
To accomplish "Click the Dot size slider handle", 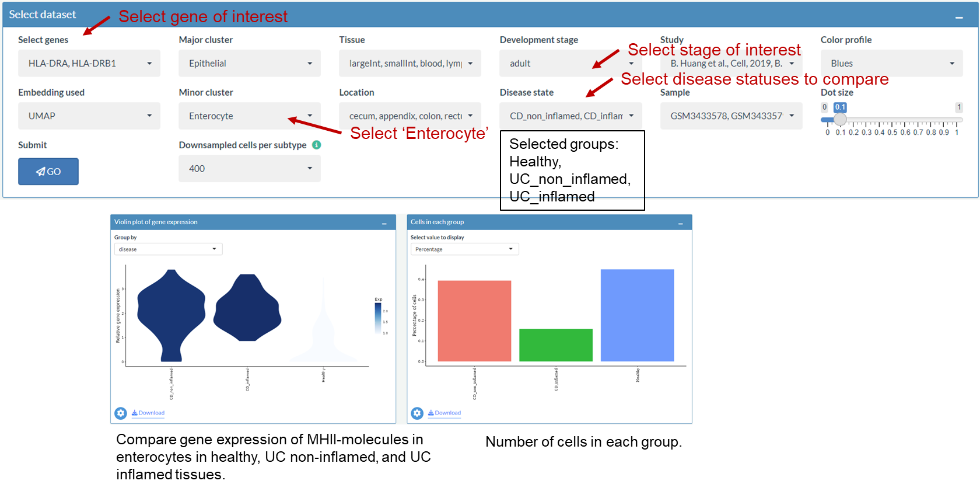I will click(x=840, y=120).
